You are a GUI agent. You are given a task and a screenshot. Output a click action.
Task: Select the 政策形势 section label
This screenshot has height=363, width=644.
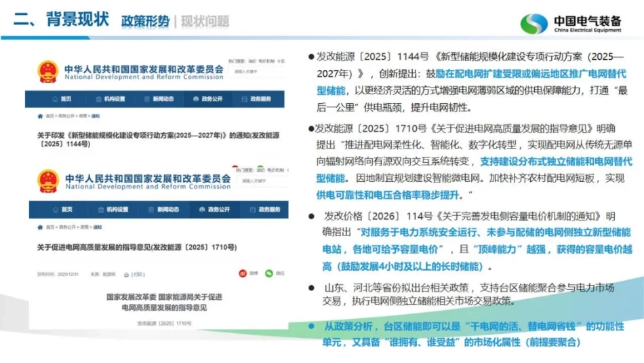(145, 21)
